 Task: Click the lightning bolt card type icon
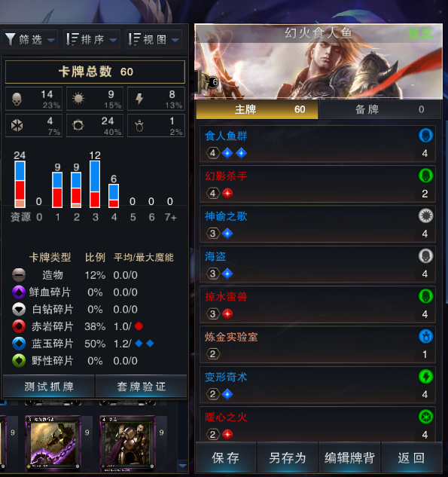139,99
